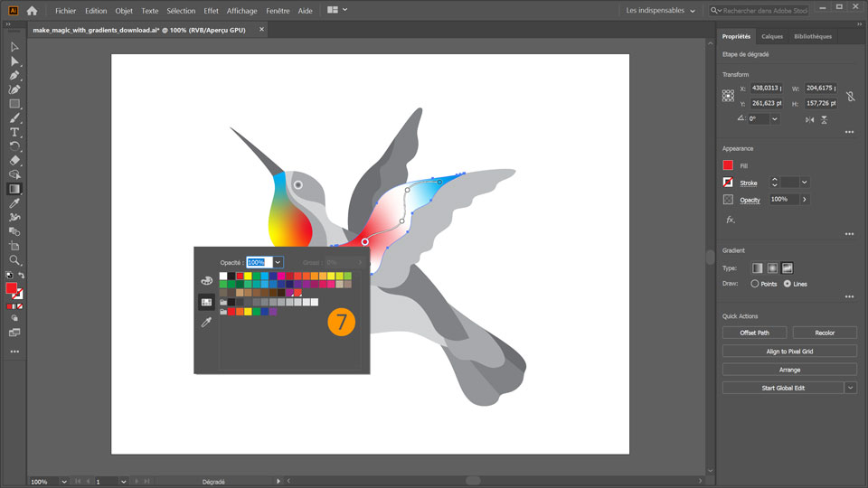868x488 pixels.
Task: Open the Effet menu
Action: (211, 11)
